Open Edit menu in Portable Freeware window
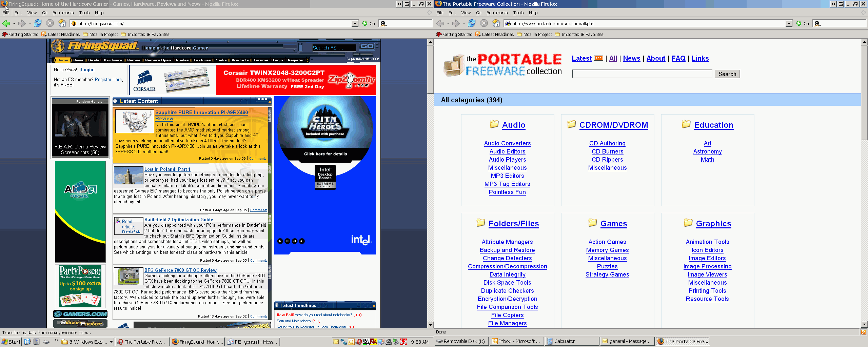Screen dimensions: 868x347 [452, 13]
